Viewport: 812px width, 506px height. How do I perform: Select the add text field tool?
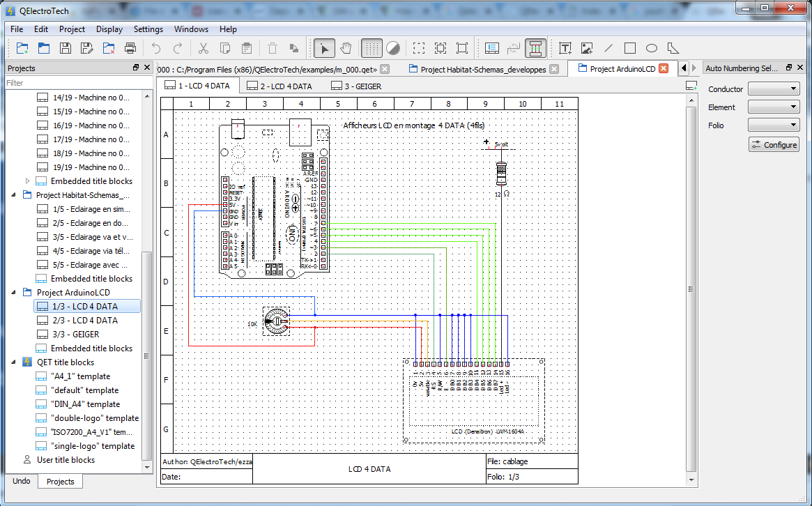(566, 48)
